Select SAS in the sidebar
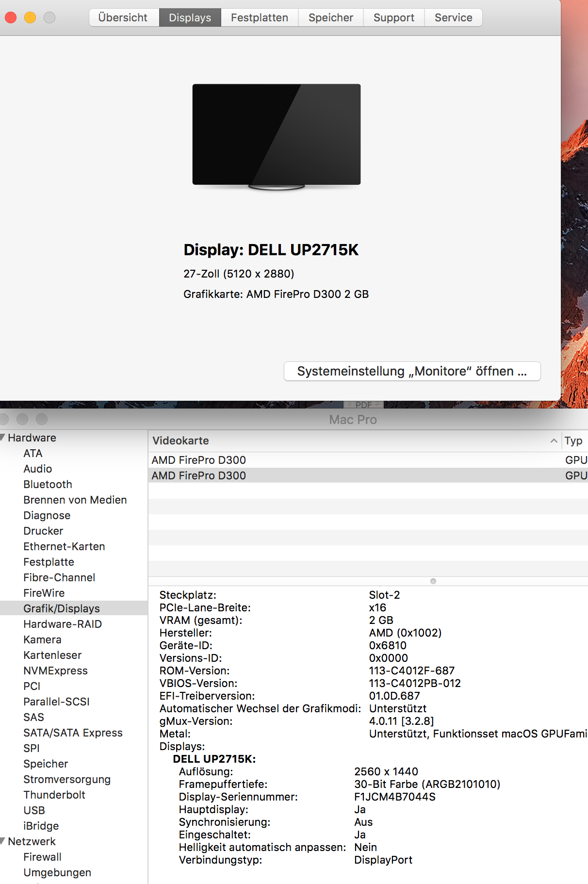 [33, 717]
